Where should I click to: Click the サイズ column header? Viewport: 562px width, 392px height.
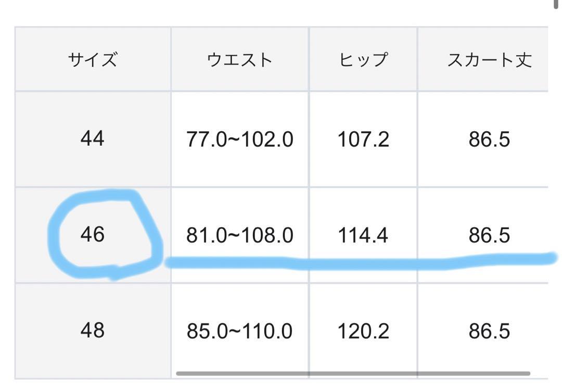click(93, 59)
